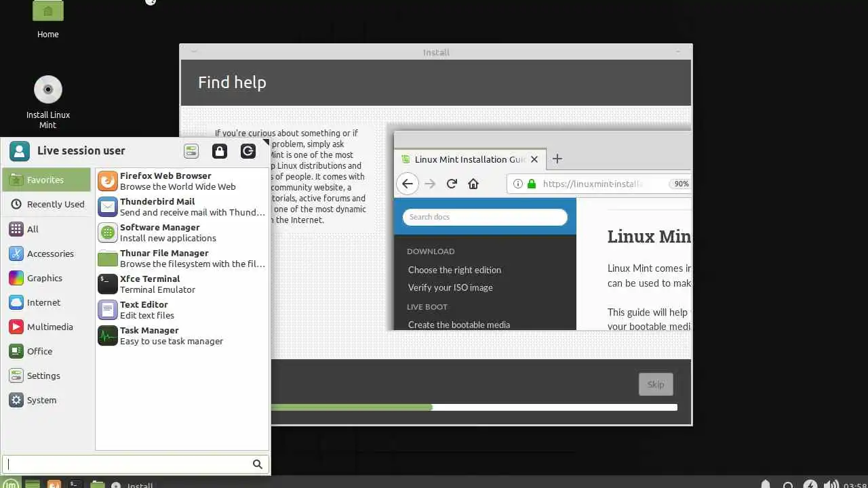
Task: Click the Install window button on taskbar
Action: tap(132, 484)
